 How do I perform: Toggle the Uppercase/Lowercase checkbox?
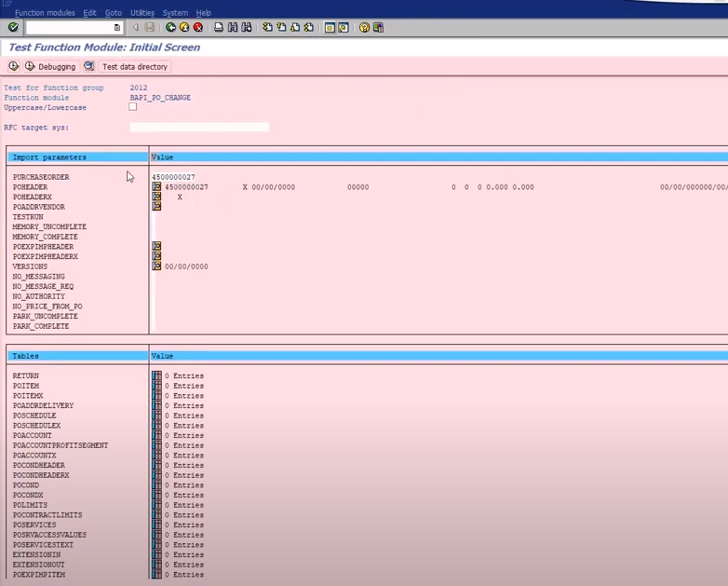133,107
